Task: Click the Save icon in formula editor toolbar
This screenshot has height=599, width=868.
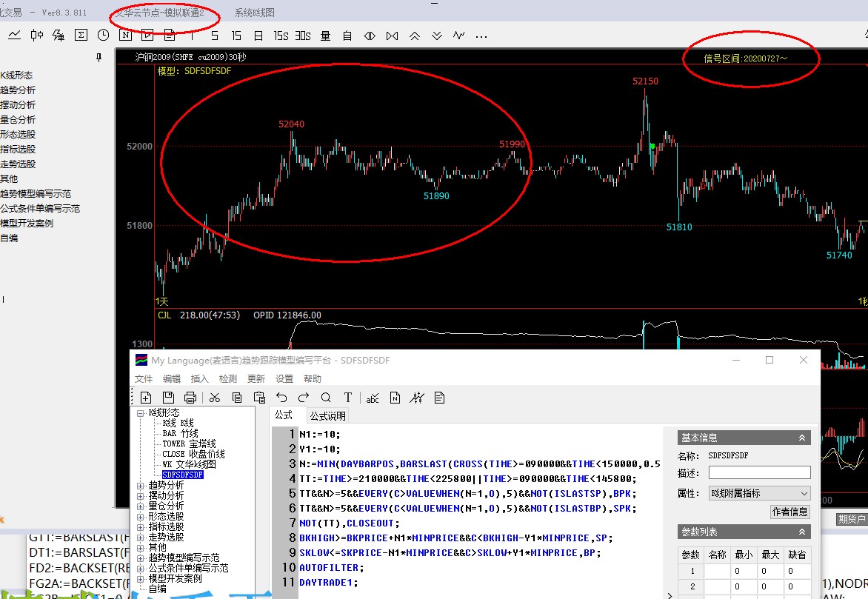Action: click(168, 398)
